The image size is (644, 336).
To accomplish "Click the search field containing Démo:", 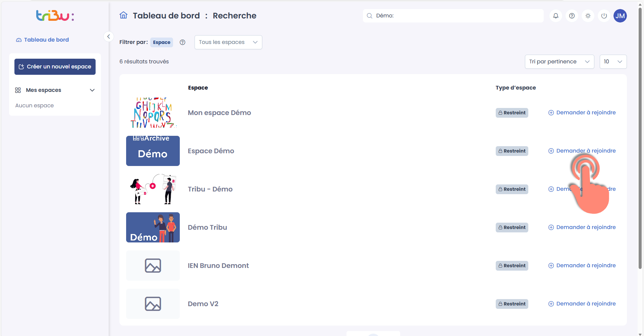I will 453,16.
